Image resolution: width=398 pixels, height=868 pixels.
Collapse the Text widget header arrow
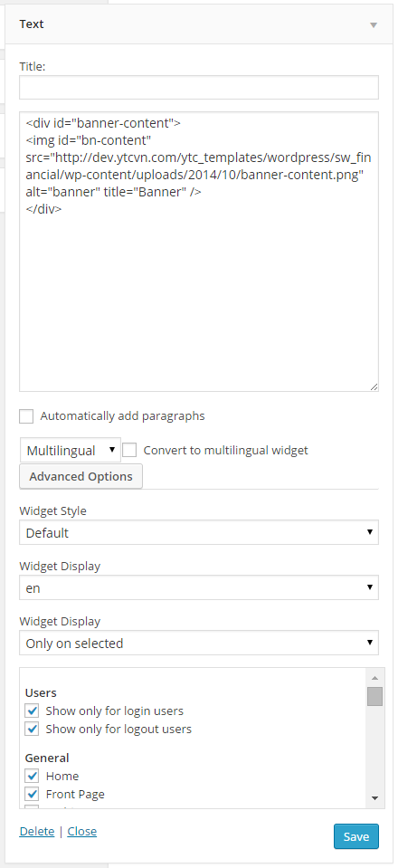point(374,25)
